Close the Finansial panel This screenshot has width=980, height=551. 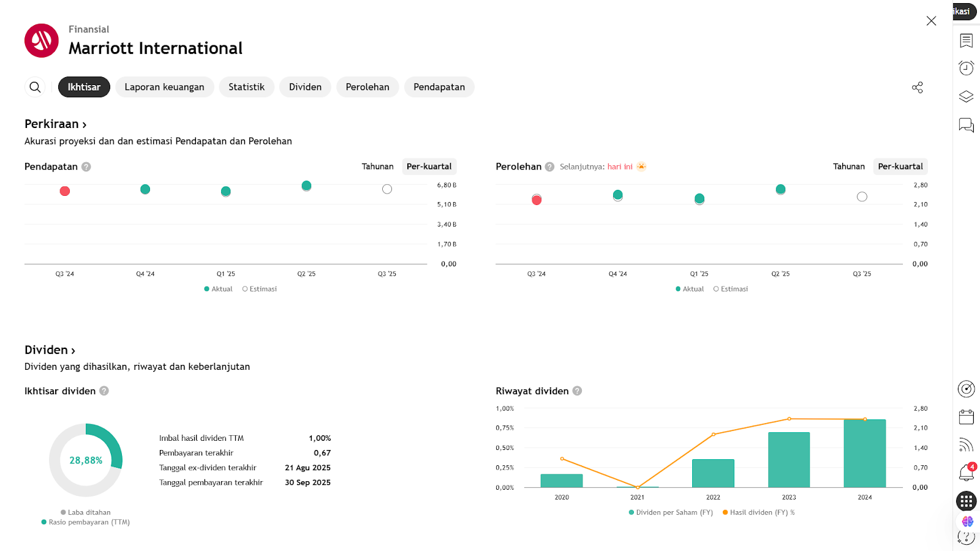(931, 21)
